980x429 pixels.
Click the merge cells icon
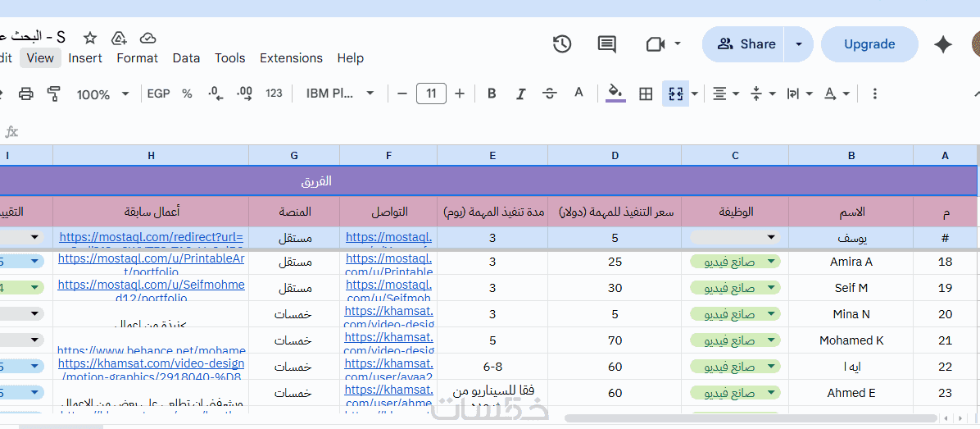pyautogui.click(x=675, y=94)
